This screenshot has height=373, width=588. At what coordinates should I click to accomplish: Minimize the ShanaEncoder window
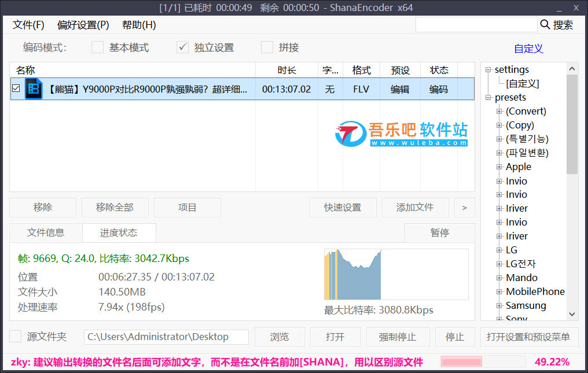point(559,8)
